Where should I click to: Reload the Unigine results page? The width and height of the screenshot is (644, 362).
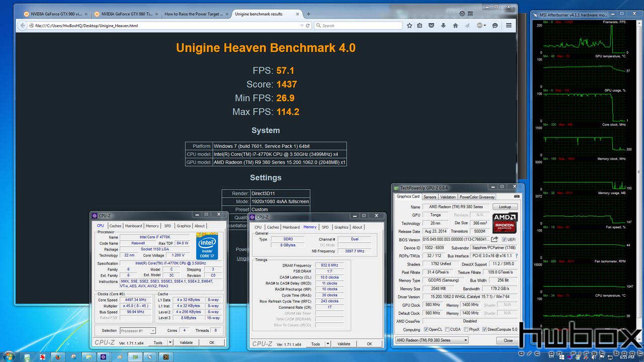point(308,25)
